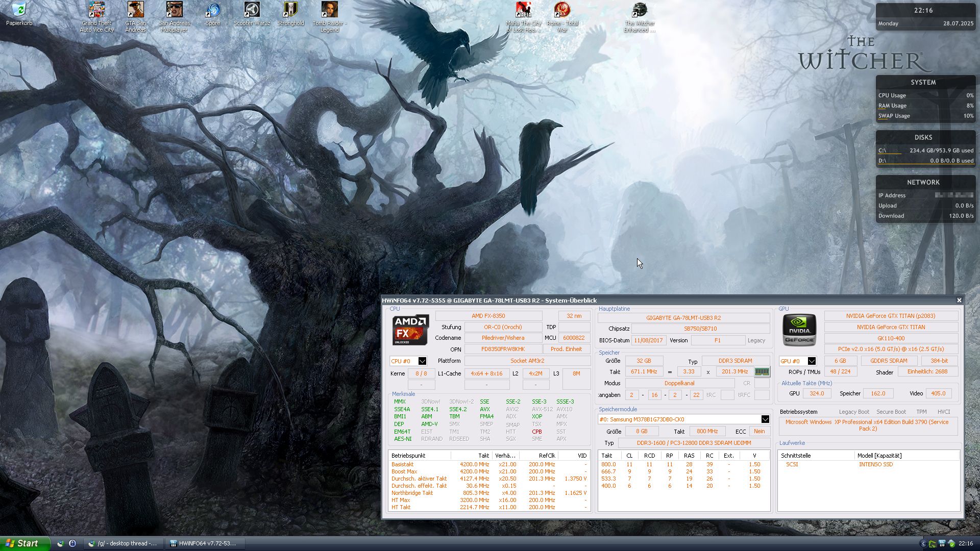The width and height of the screenshot is (980, 551).
Task: Click the NVIDIA GeForce logo in HWiNFO
Action: click(799, 330)
